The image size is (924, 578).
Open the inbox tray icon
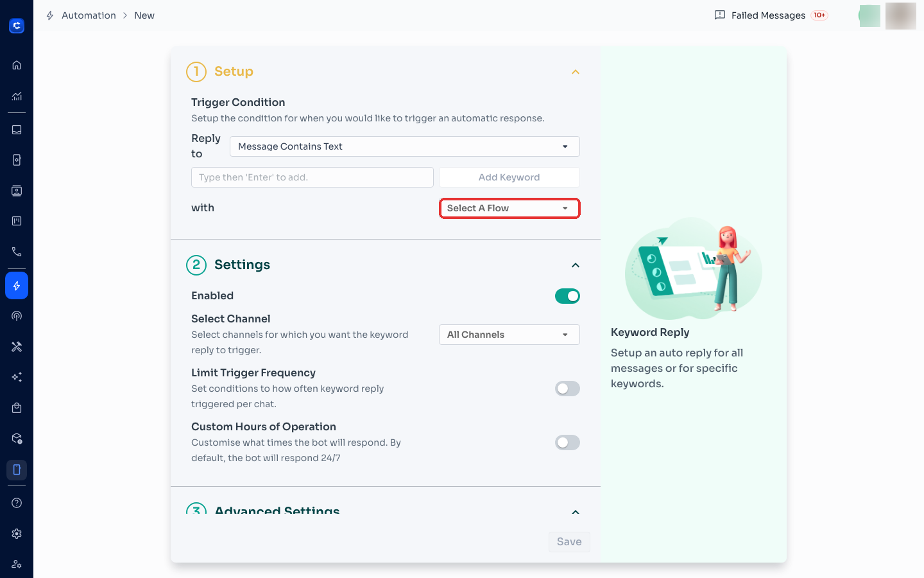tap(17, 130)
